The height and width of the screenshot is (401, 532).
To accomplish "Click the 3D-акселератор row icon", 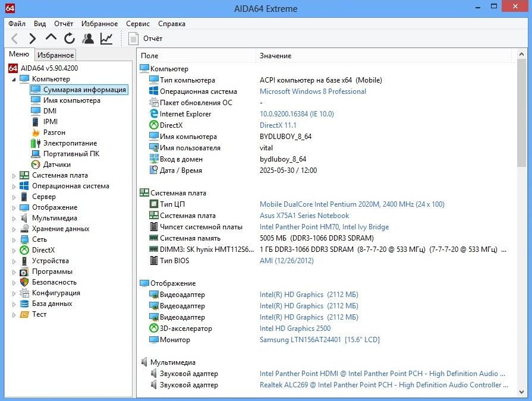I will 154,328.
